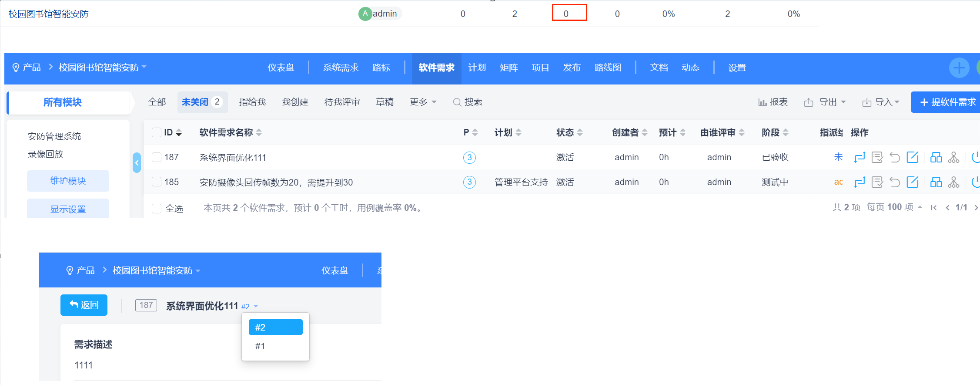Click the change icon for requirement 187
Image resolution: width=980 pixels, height=385 pixels.
point(860,157)
